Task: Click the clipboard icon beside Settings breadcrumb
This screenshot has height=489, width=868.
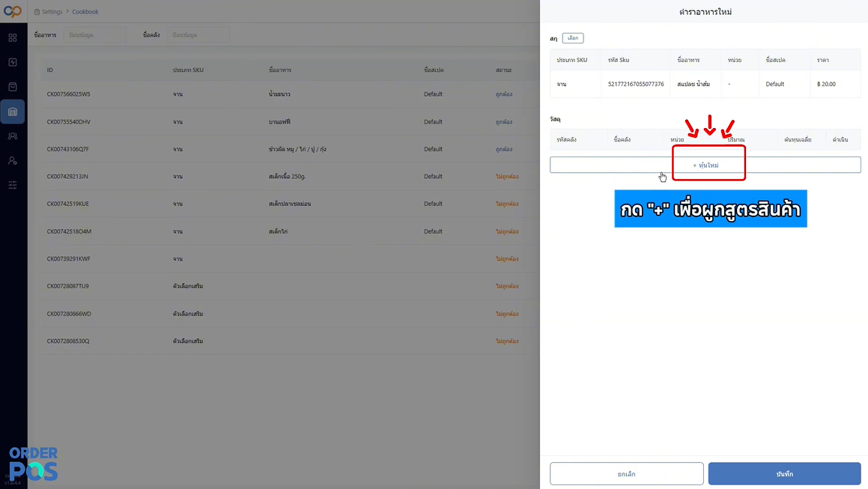Action: click(x=37, y=12)
